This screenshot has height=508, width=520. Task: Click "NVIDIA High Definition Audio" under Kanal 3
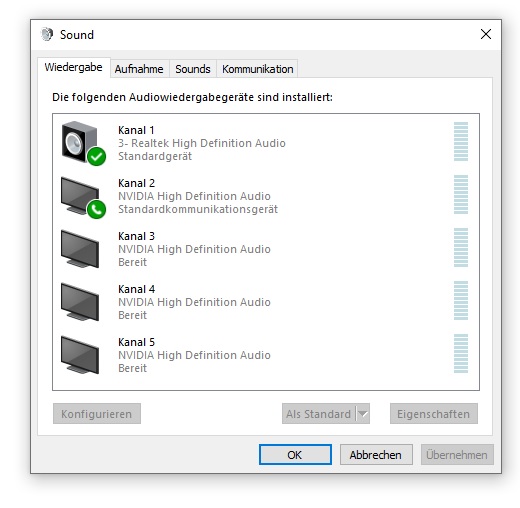194,249
